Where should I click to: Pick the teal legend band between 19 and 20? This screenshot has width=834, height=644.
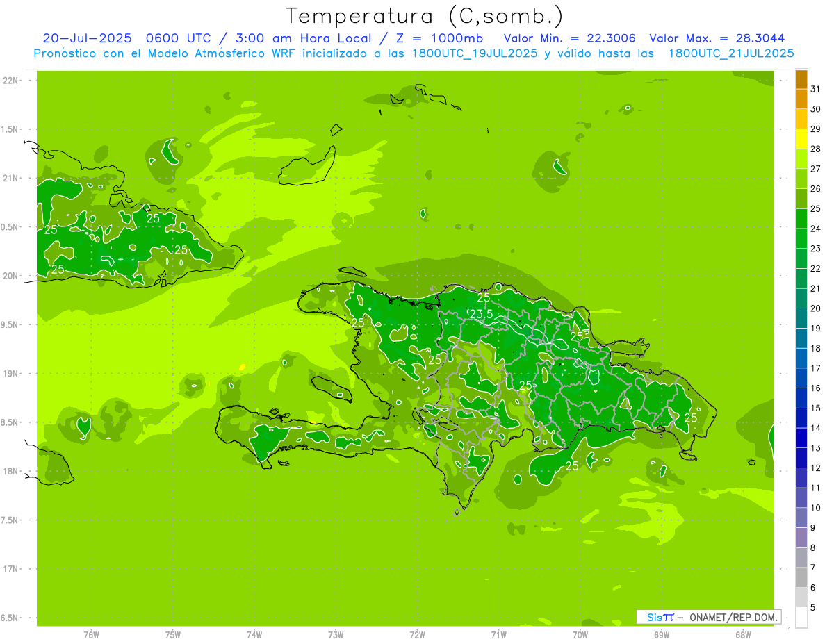pos(801,319)
